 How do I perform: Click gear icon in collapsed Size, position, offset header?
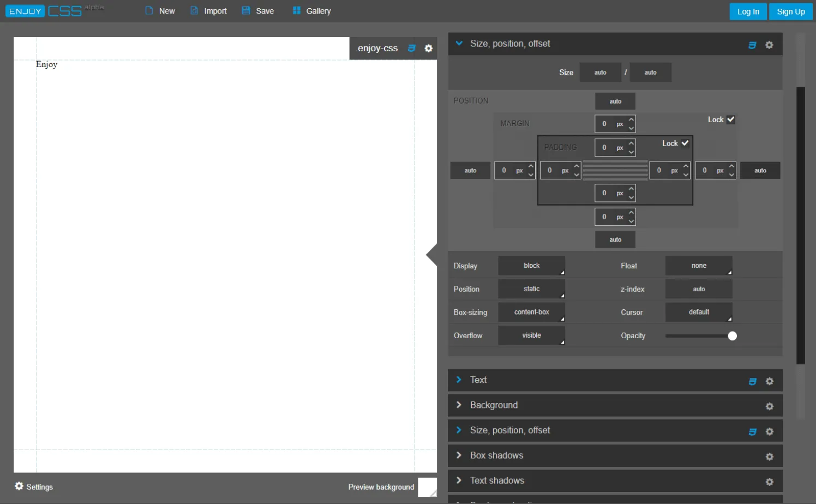coord(769,431)
